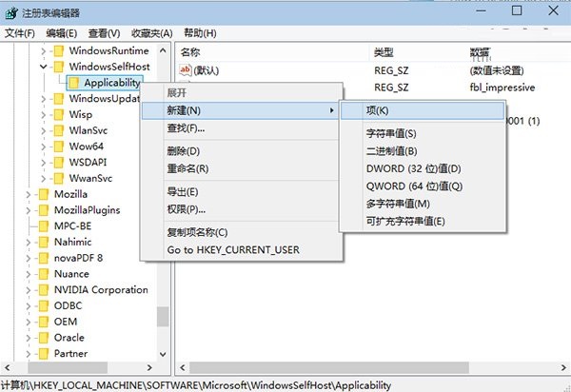Click the Mozilla folder icon
Image resolution: width=571 pixels, height=392 pixels.
(x=44, y=194)
